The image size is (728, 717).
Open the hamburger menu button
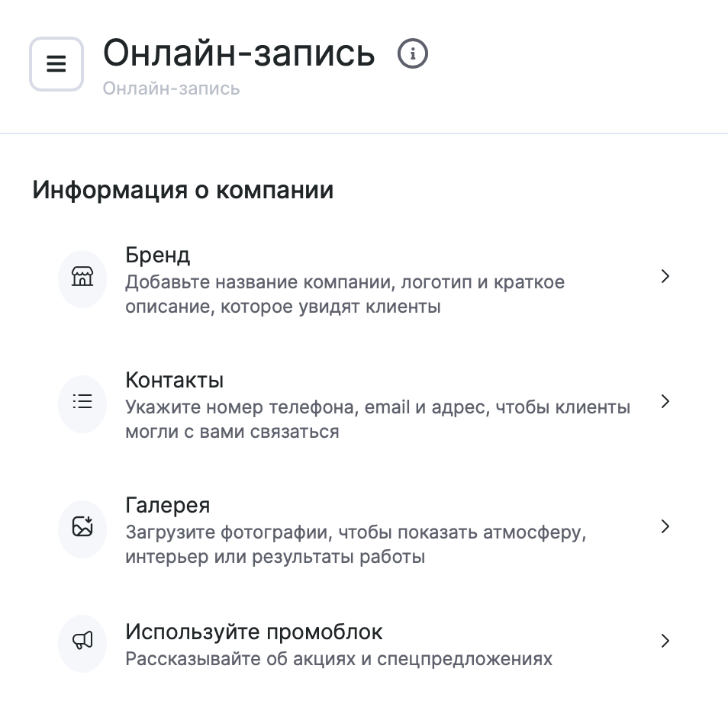tap(56, 64)
